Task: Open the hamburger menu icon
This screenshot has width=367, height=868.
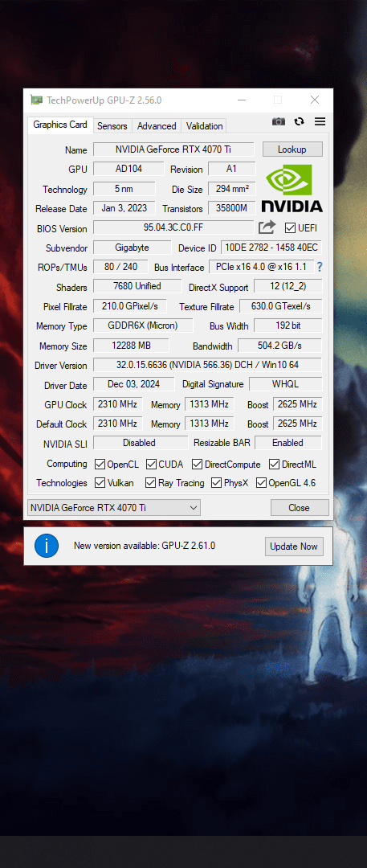Action: (320, 122)
